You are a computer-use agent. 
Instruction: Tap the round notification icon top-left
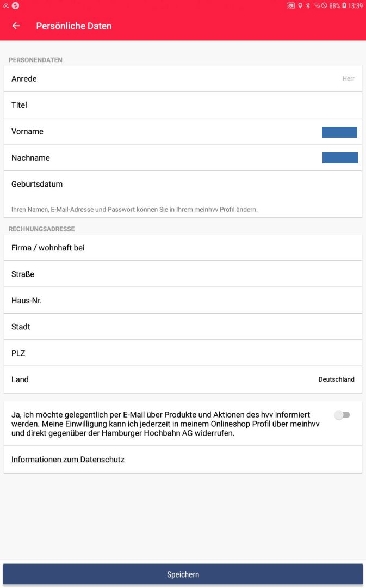tap(15, 5)
